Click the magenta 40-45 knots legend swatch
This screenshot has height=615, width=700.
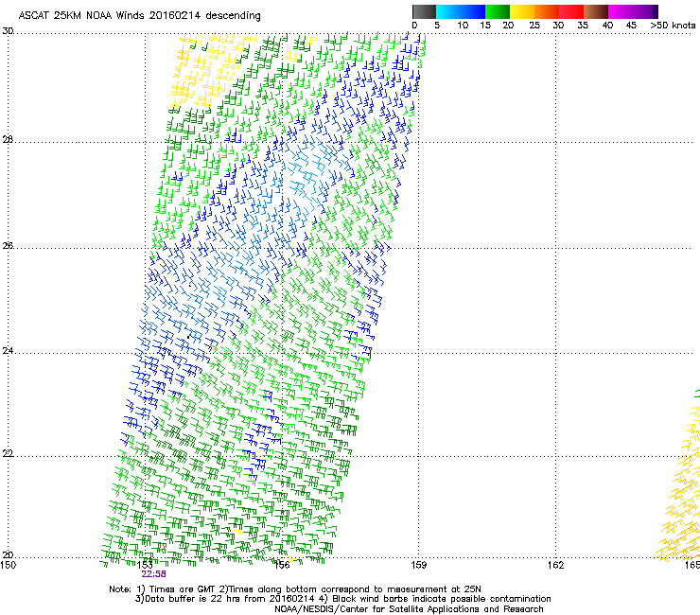pyautogui.click(x=621, y=11)
